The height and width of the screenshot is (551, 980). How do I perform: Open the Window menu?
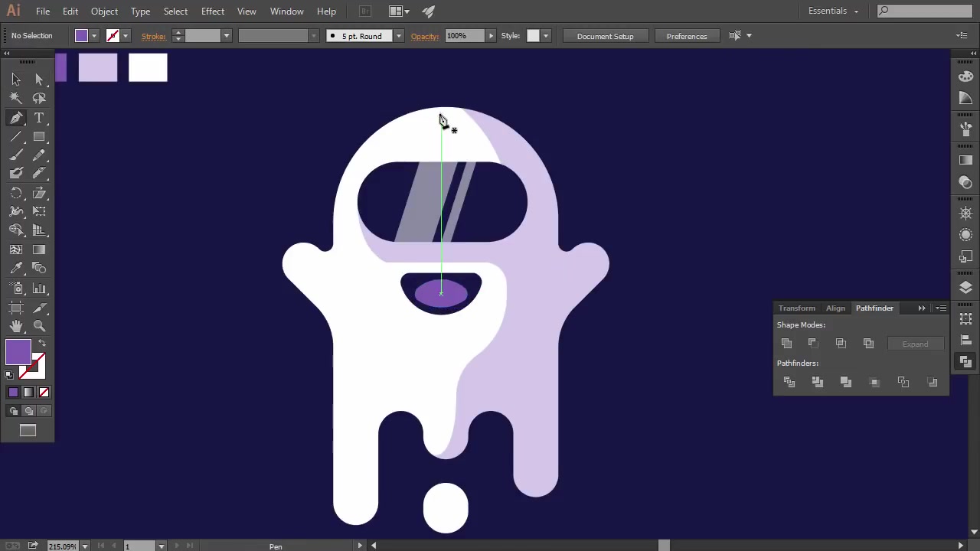[287, 11]
